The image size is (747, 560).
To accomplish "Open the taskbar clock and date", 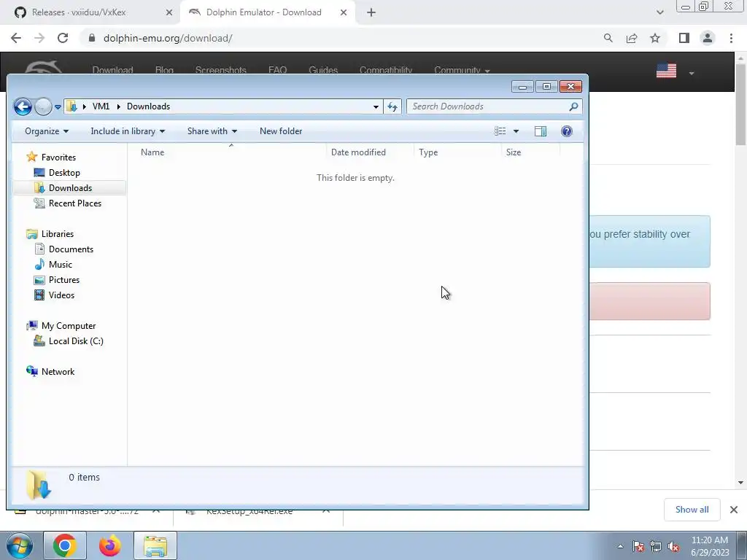I will (710, 546).
